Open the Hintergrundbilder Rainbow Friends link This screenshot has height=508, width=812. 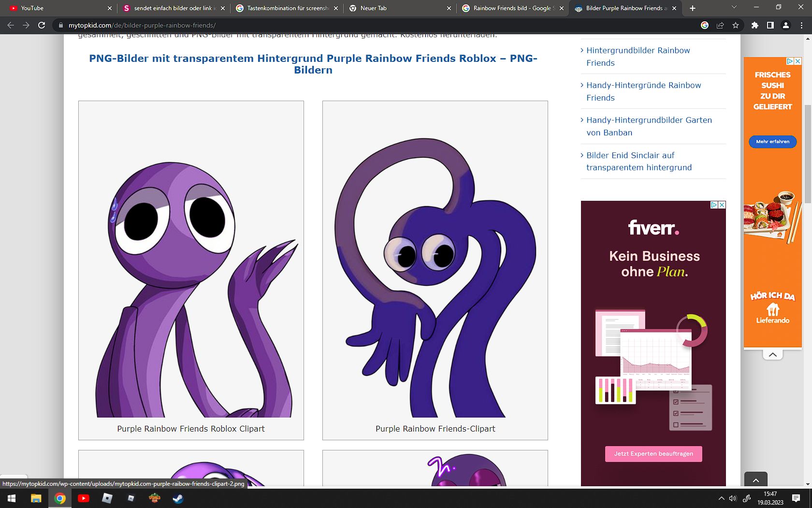(638, 57)
